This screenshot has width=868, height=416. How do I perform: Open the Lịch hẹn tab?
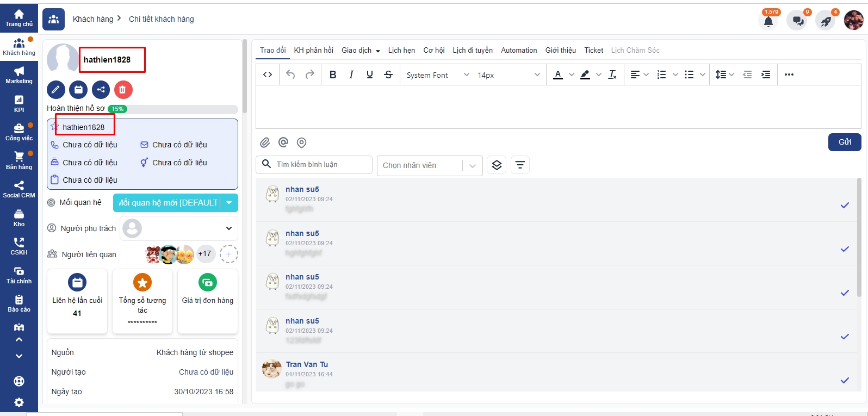[x=401, y=50]
